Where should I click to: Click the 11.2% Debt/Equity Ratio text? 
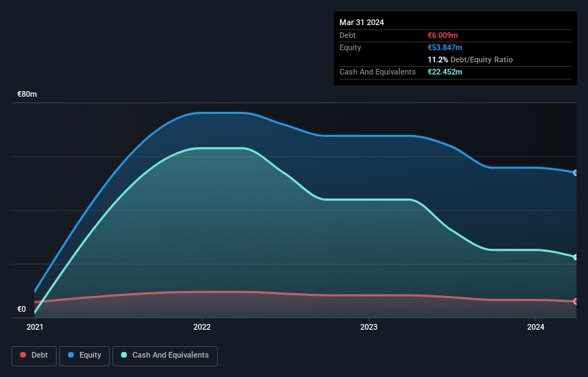point(471,59)
